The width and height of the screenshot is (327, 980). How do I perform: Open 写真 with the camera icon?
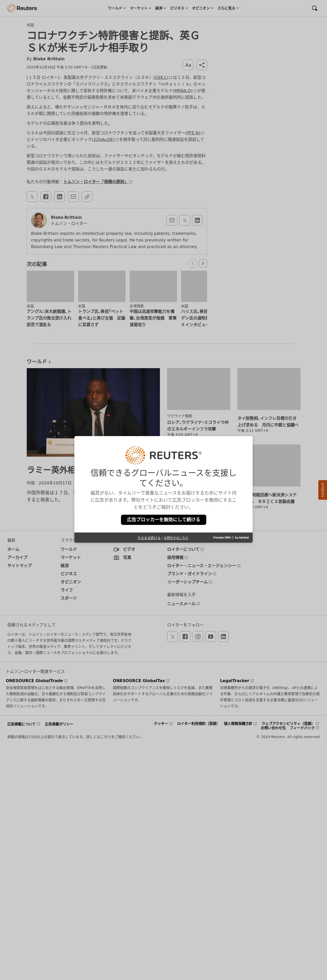122,557
